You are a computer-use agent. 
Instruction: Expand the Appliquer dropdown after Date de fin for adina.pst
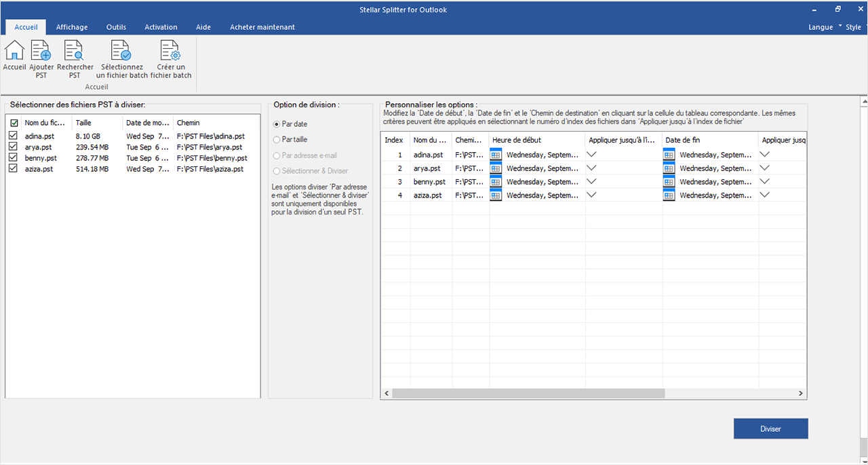click(765, 154)
